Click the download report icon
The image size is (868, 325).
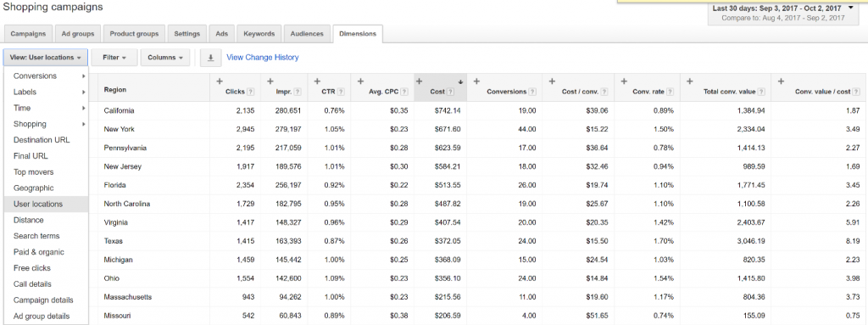(210, 57)
